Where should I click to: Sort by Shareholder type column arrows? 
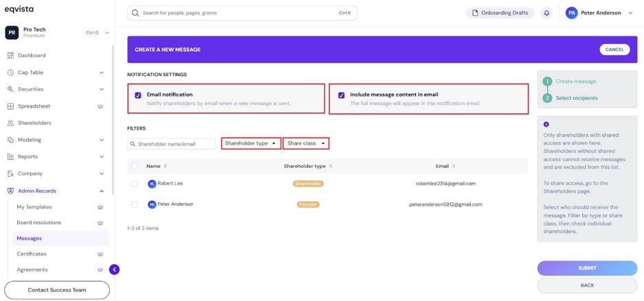(331, 166)
